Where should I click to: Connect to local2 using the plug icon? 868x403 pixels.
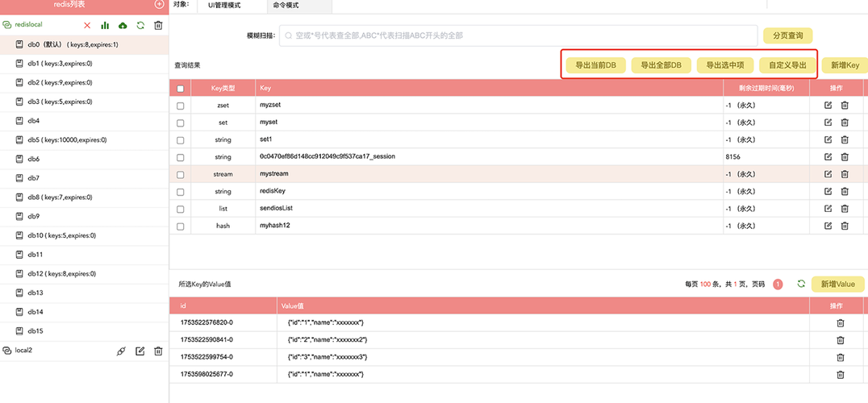click(122, 351)
